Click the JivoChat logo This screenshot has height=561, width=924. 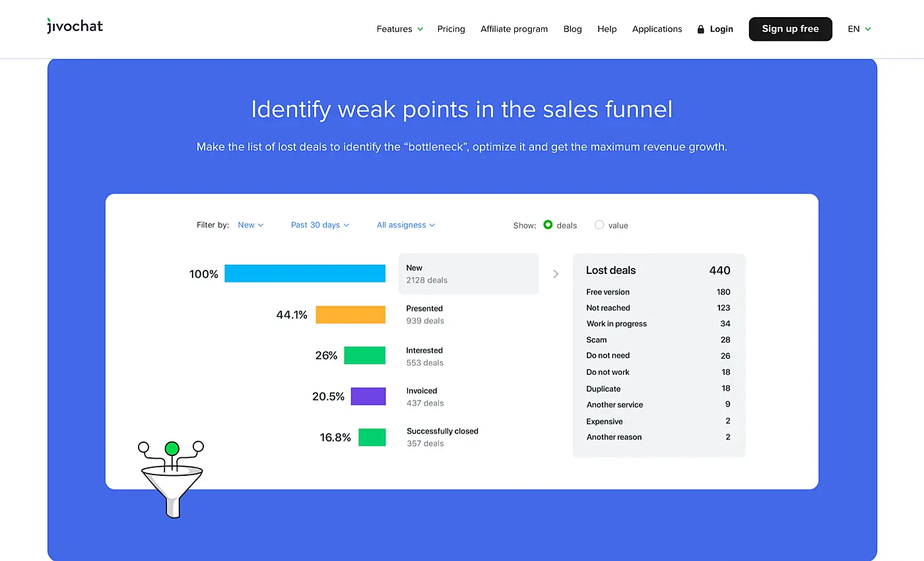[75, 26]
